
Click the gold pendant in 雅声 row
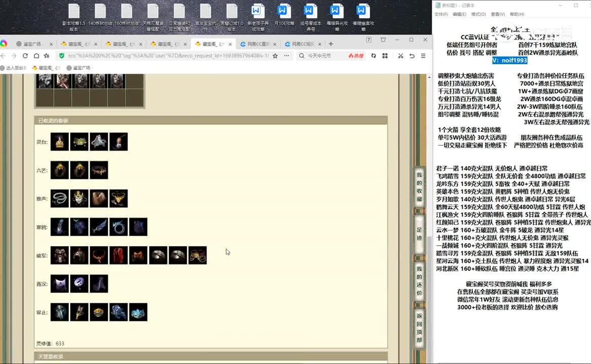click(x=118, y=198)
